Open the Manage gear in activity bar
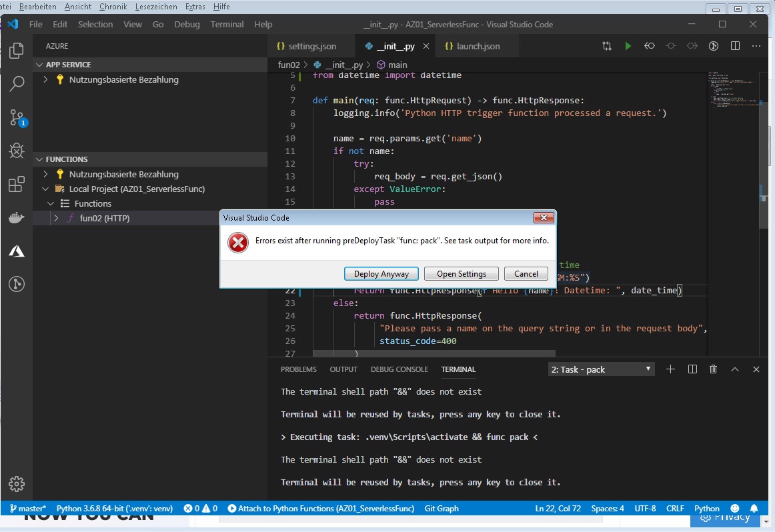The width and height of the screenshot is (775, 532). tap(16, 483)
